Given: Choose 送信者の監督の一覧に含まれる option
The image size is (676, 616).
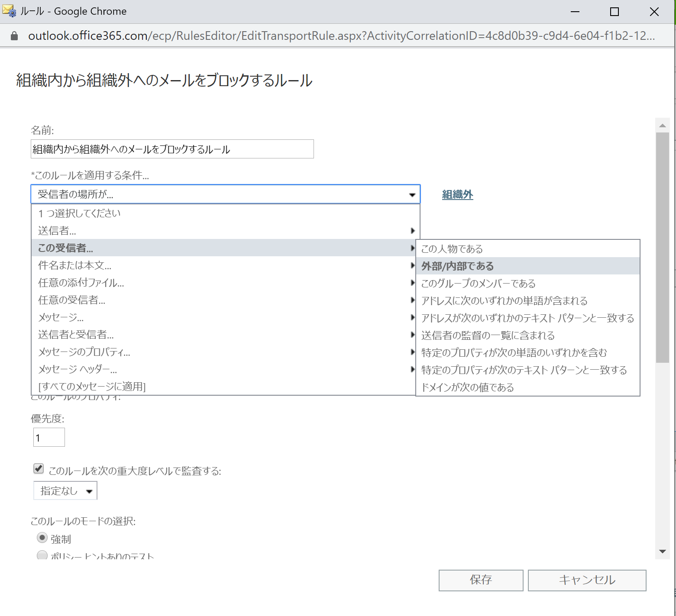Looking at the screenshot, I should pos(528,335).
